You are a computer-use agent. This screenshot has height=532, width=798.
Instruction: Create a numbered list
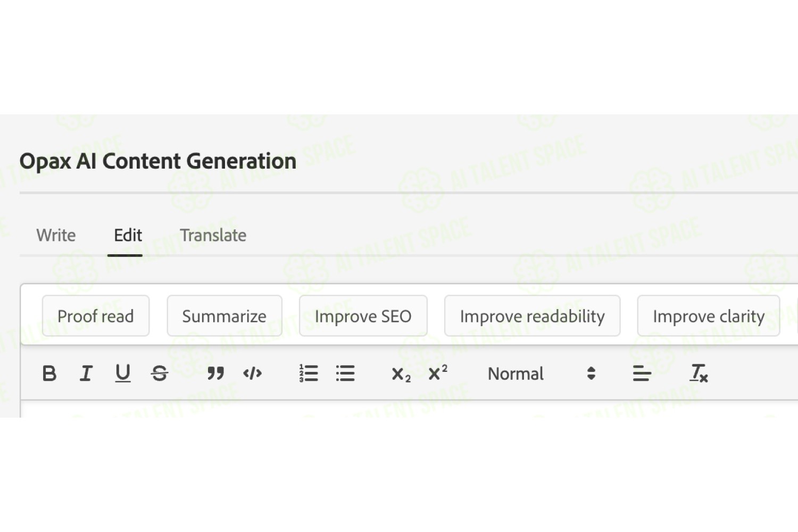309,373
